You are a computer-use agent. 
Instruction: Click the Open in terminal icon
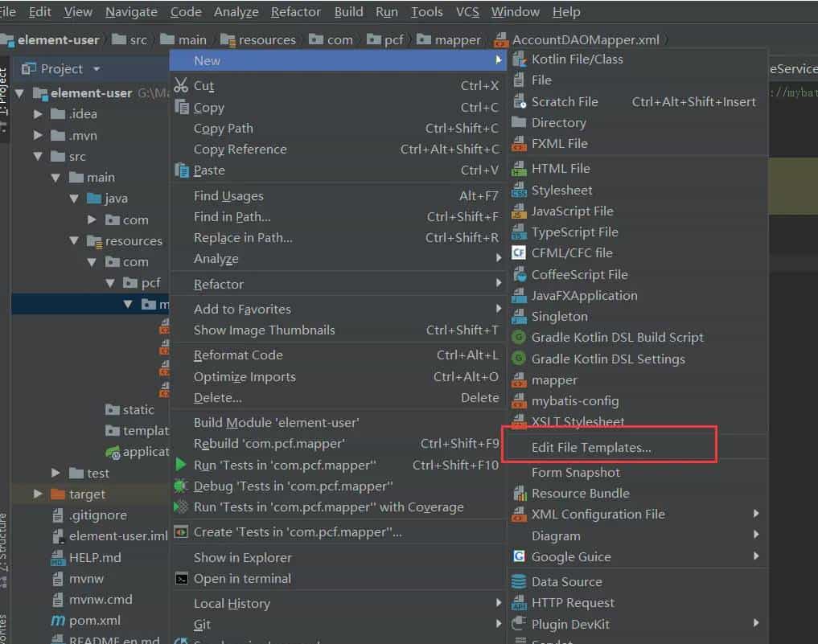[181, 579]
